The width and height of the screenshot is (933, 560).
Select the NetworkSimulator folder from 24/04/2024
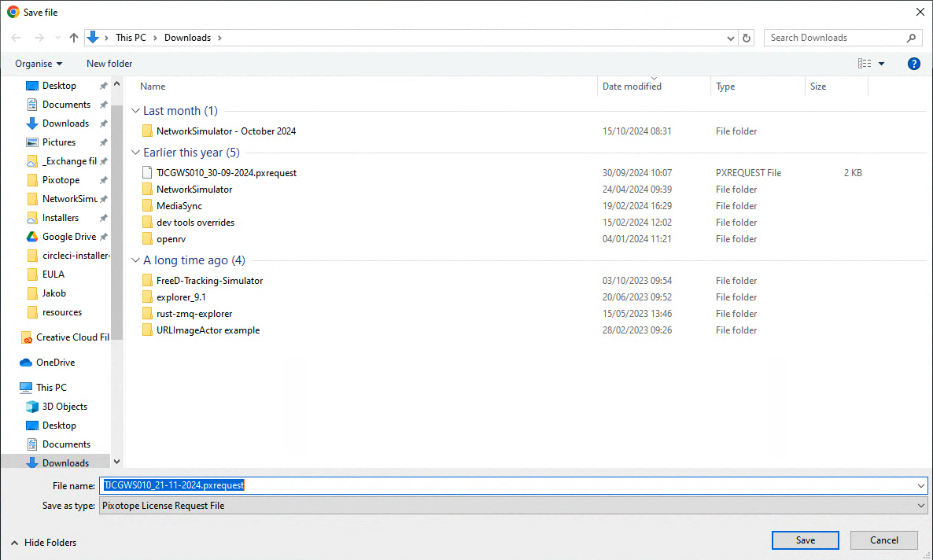194,190
